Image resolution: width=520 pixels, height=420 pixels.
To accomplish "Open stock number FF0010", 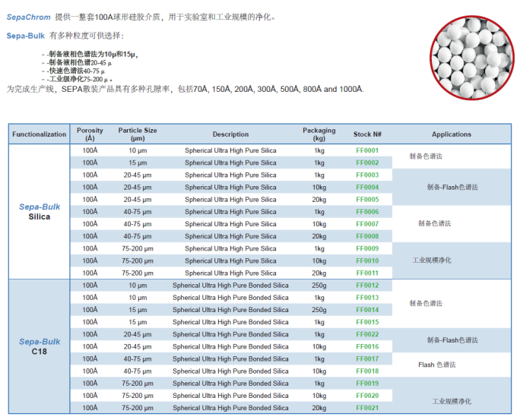I will (x=367, y=261).
